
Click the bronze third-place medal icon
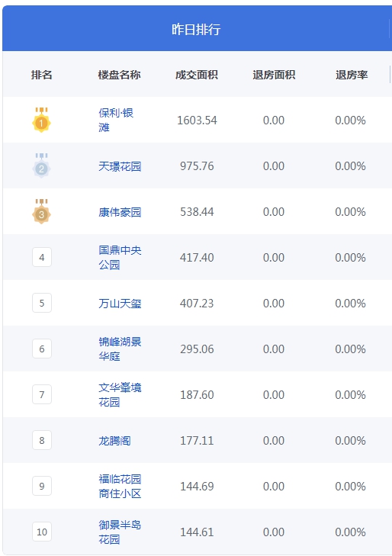tap(41, 212)
